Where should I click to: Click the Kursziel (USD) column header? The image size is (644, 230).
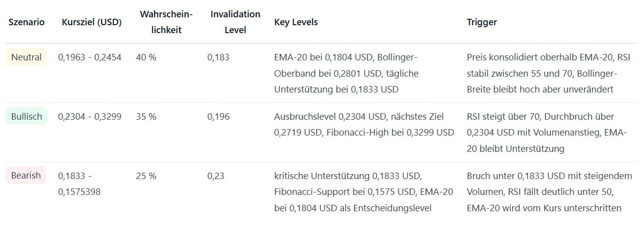pyautogui.click(x=92, y=22)
